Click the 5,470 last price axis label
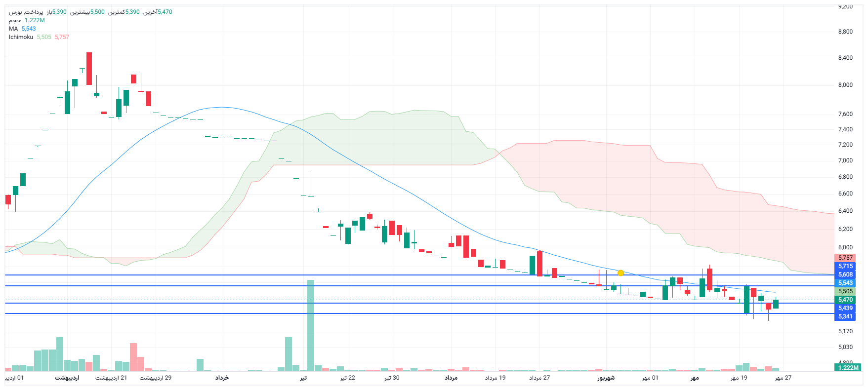 [845, 300]
